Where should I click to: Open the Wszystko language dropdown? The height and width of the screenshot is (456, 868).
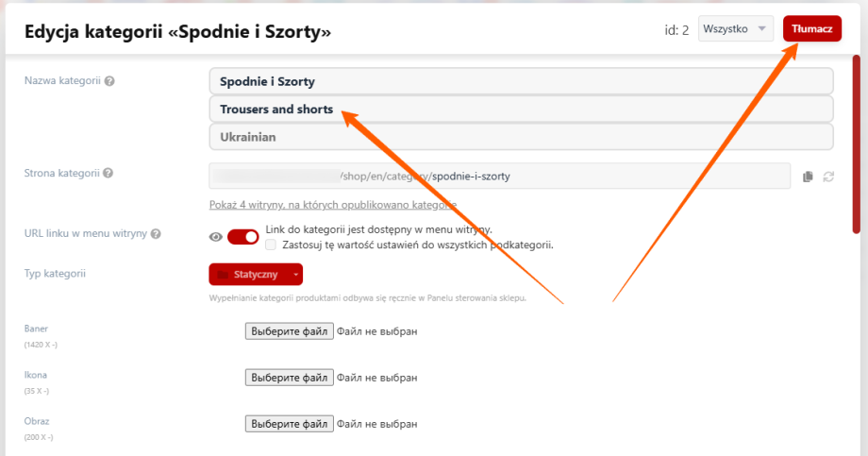click(736, 29)
